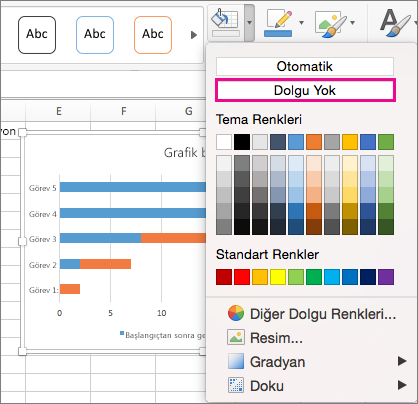This screenshot has height=404, width=418.
Task: Click the Resim picture icon
Action: [x=236, y=337]
